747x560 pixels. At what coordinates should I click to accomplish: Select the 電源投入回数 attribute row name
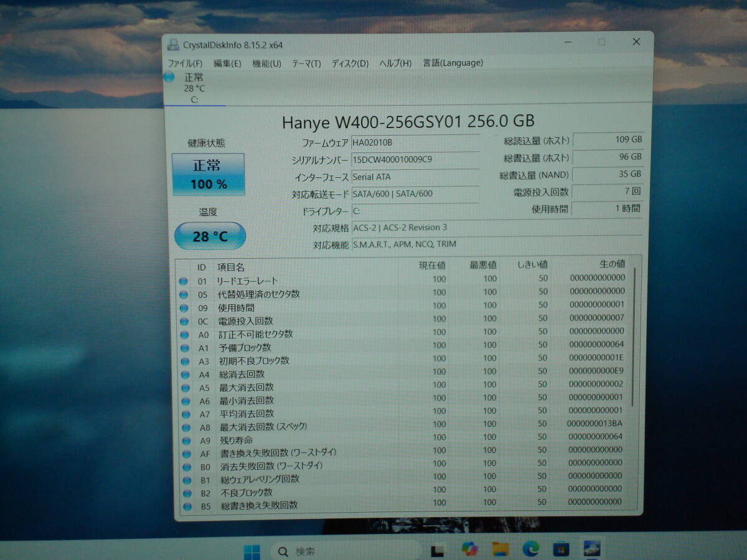click(245, 321)
